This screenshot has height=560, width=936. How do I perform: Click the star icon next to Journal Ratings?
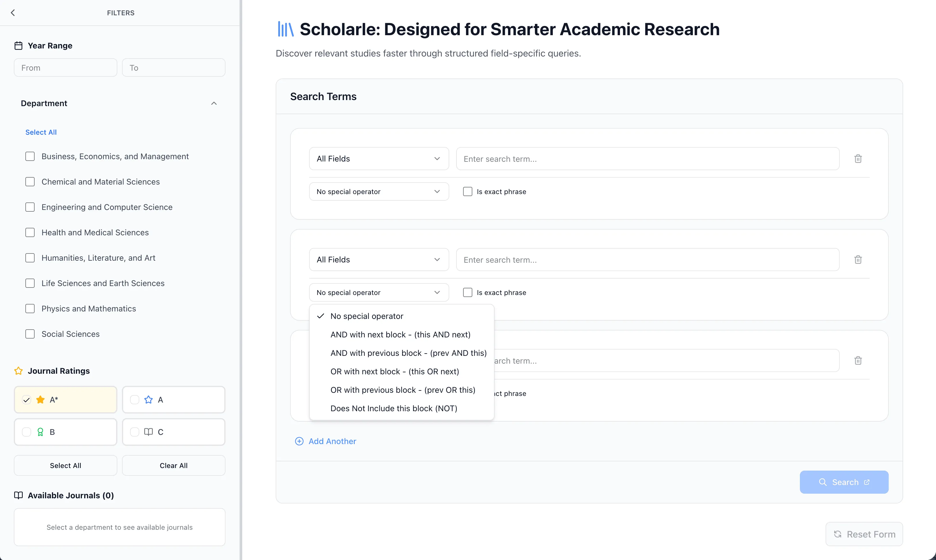18,371
